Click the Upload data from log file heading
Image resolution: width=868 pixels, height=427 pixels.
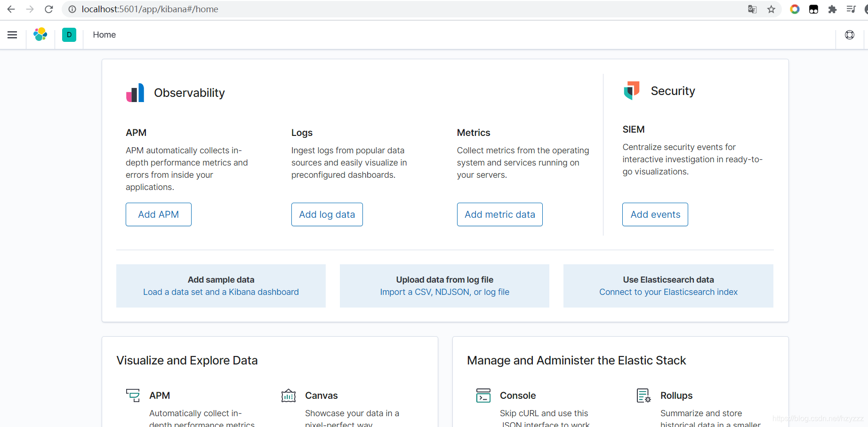click(x=445, y=280)
